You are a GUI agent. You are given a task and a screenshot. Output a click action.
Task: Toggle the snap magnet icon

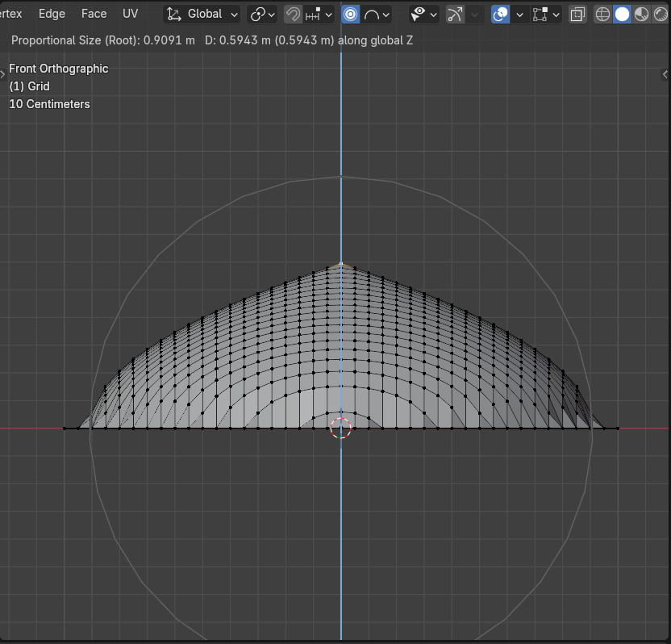click(x=294, y=14)
